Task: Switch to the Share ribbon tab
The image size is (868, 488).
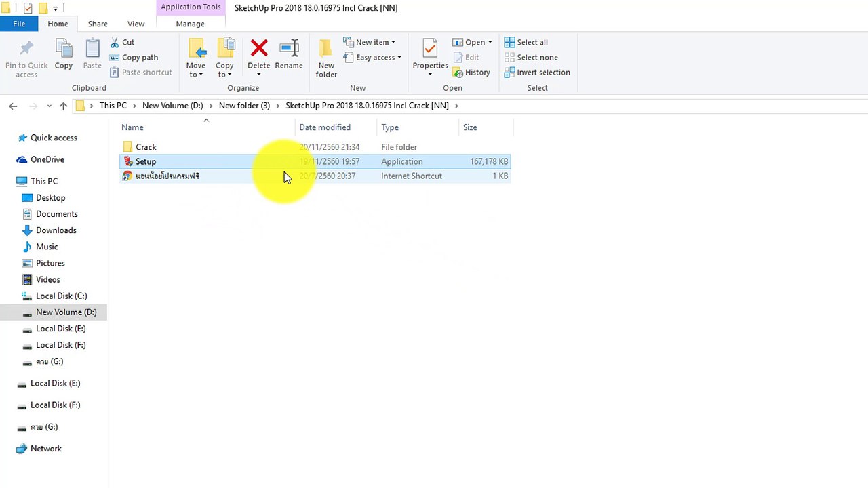Action: [x=98, y=24]
